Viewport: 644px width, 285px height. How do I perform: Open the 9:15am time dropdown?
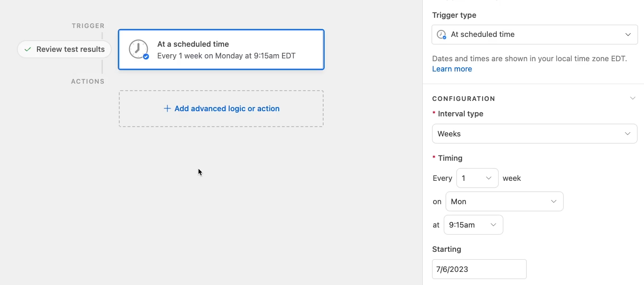(x=473, y=225)
